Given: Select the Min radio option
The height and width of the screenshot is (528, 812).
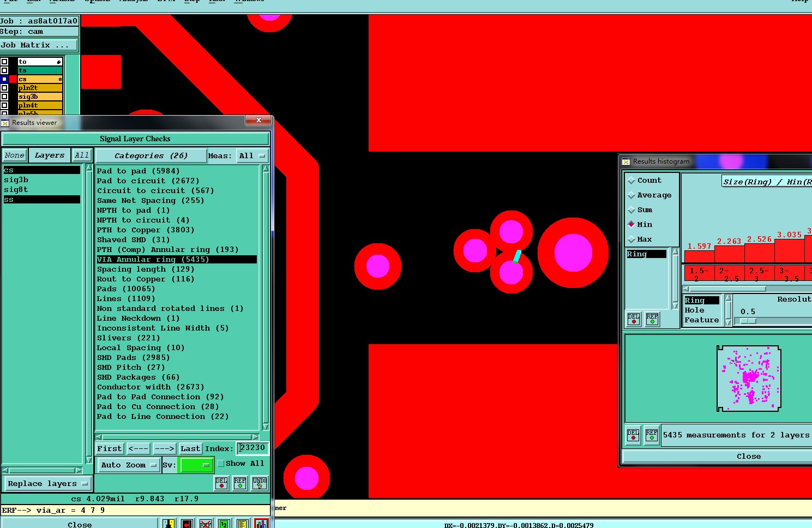Looking at the screenshot, I should coord(631,224).
